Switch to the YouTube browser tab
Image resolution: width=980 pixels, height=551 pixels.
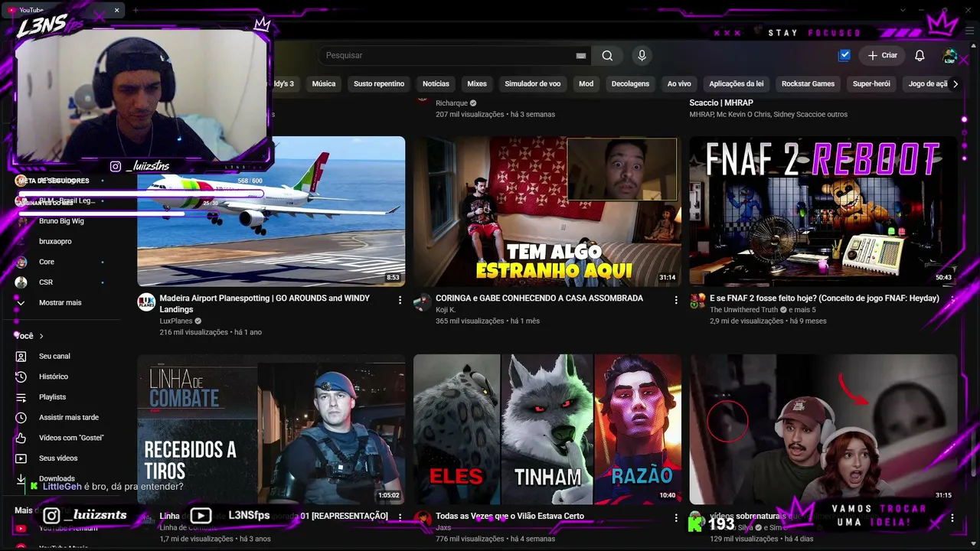pos(64,10)
